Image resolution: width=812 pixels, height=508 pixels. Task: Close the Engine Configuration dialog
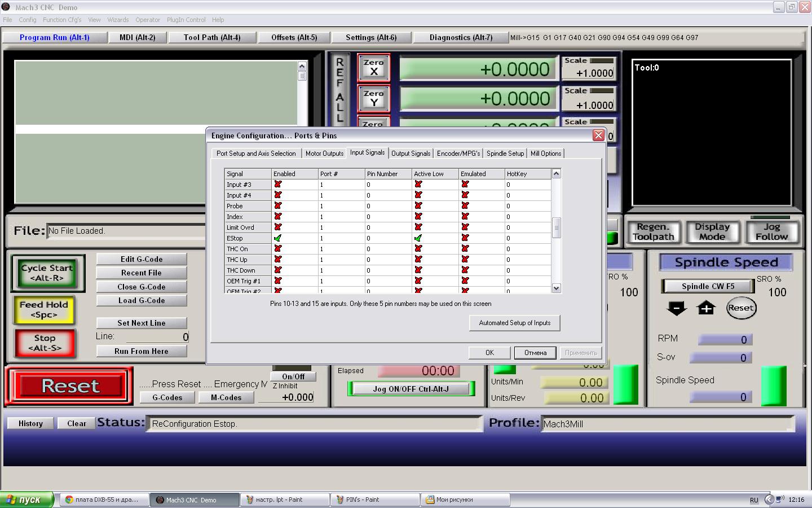pos(598,135)
